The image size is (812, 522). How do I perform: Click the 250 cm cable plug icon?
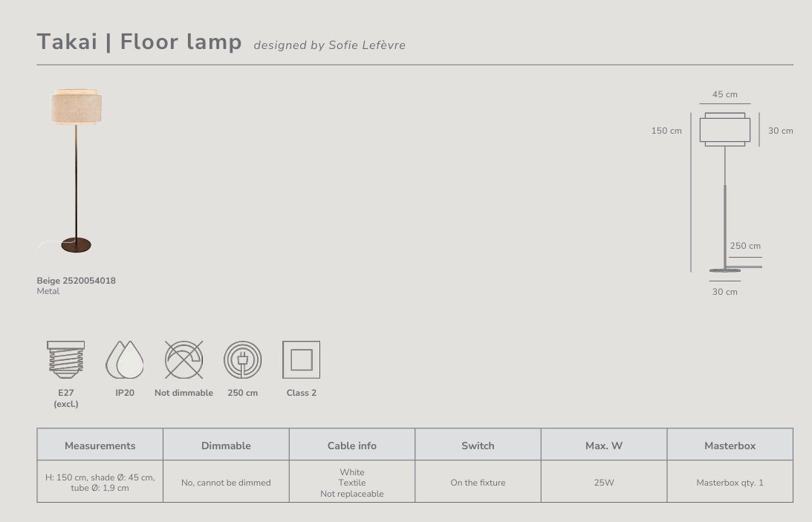tap(242, 359)
